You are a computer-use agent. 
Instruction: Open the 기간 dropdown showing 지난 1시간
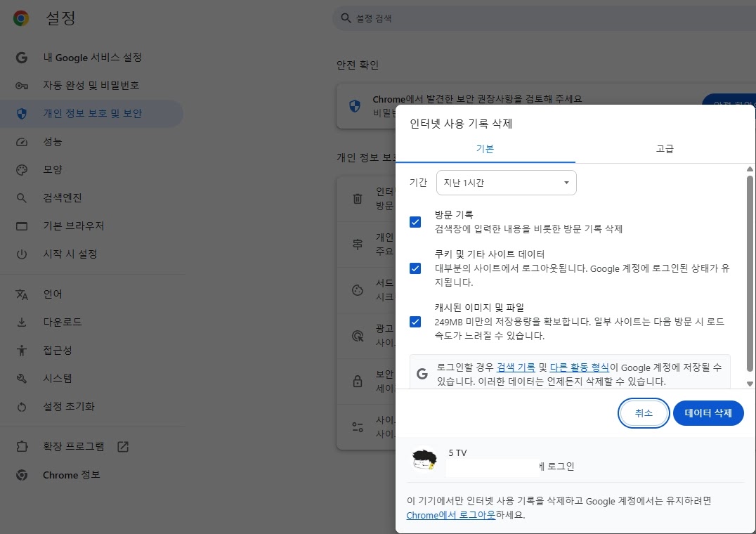click(x=507, y=183)
